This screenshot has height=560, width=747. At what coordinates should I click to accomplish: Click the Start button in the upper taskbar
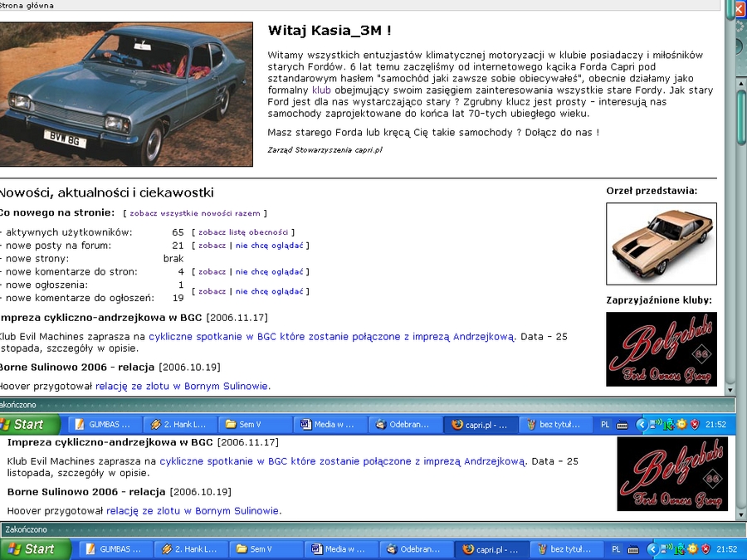[x=30, y=424]
